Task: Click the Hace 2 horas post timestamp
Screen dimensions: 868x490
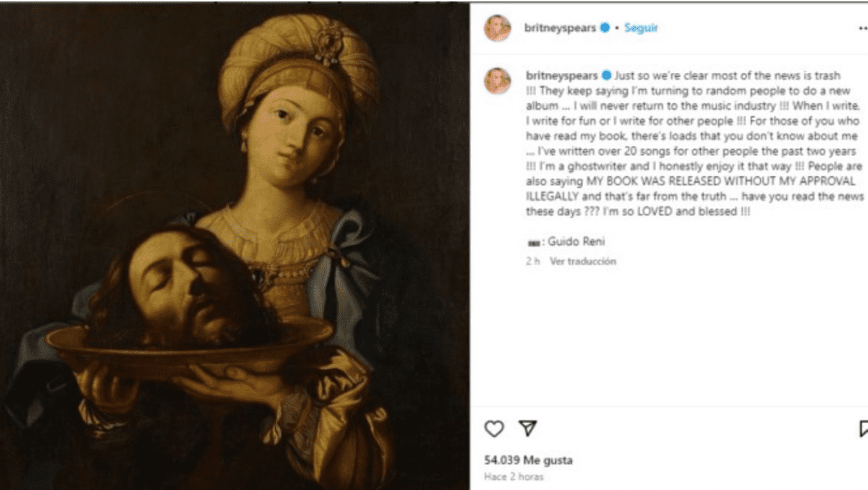Action: coord(514,477)
